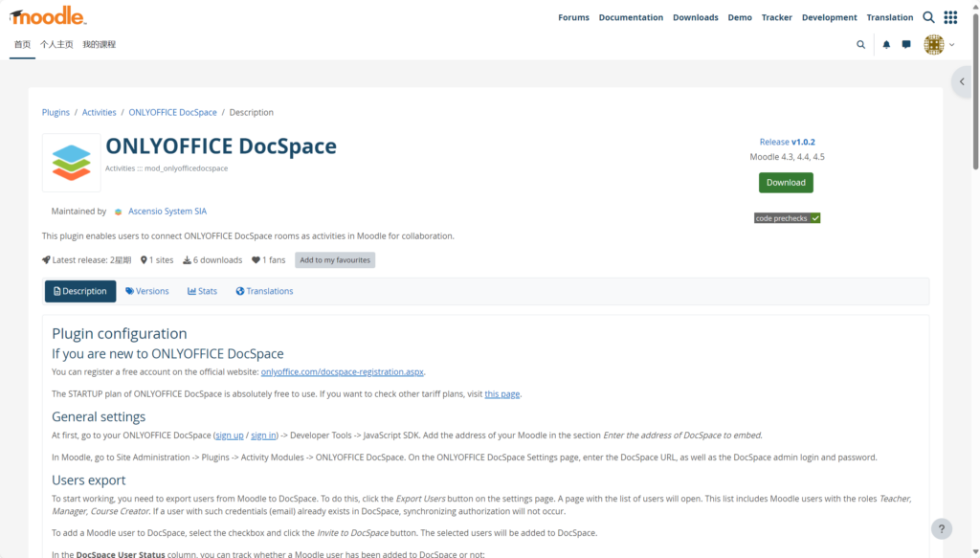Click the help question mark bubble
Screen dimensions: 980x558
coord(942,528)
